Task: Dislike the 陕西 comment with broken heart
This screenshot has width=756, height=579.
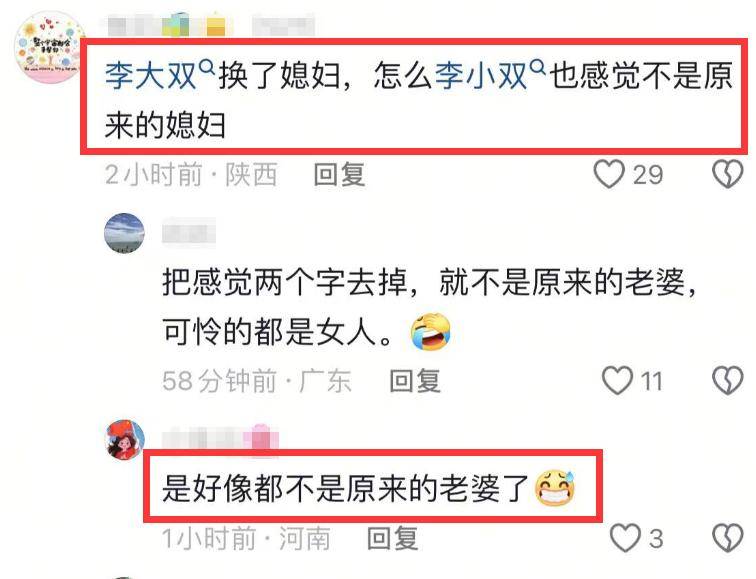Action: pyautogui.click(x=728, y=175)
